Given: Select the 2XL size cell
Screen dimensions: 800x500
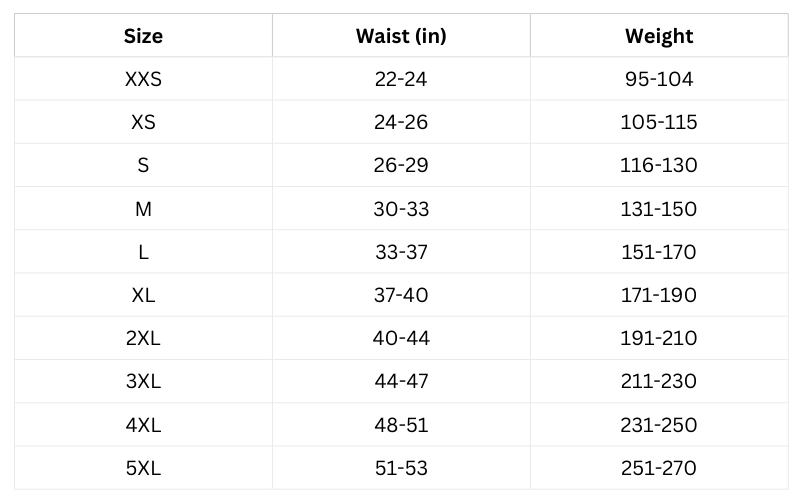Looking at the screenshot, I should pyautogui.click(x=143, y=338).
